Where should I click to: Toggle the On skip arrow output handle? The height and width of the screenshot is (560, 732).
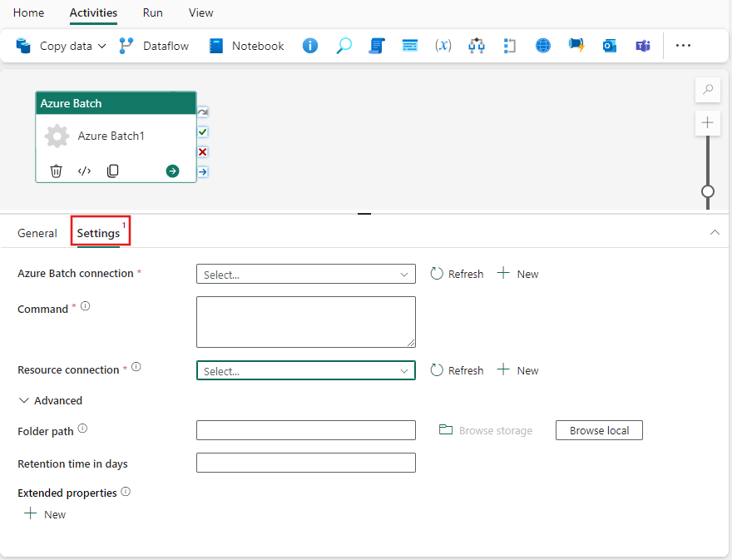click(x=201, y=171)
